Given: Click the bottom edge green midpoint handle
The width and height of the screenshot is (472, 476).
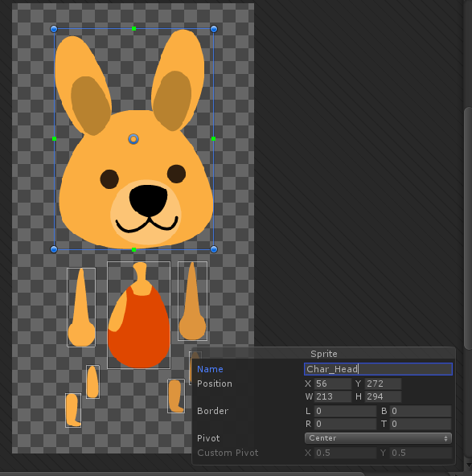Looking at the screenshot, I should [x=133, y=249].
